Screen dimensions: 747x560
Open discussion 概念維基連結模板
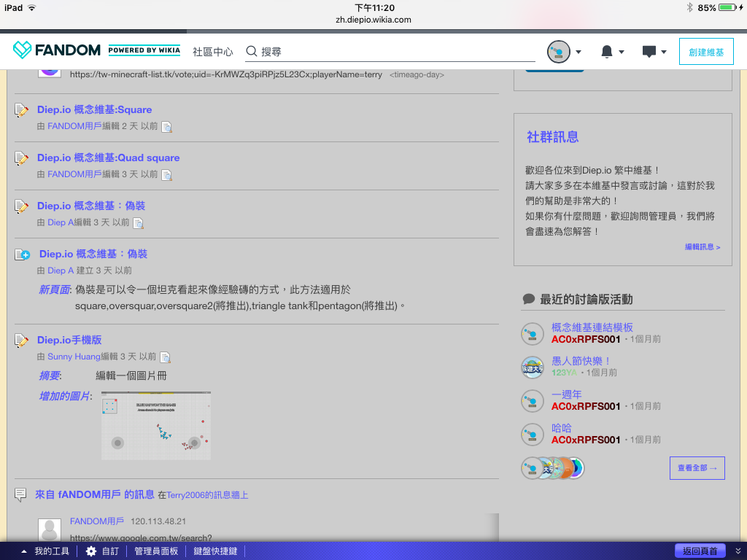pyautogui.click(x=592, y=327)
